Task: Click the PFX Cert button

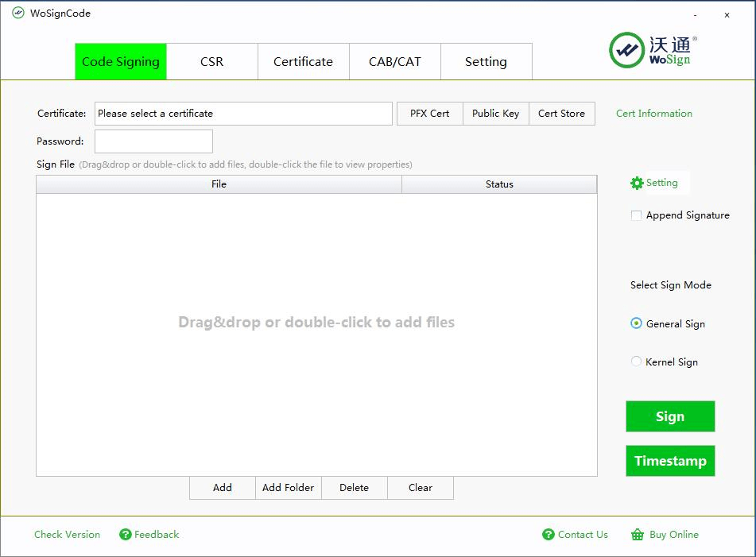Action: point(429,114)
